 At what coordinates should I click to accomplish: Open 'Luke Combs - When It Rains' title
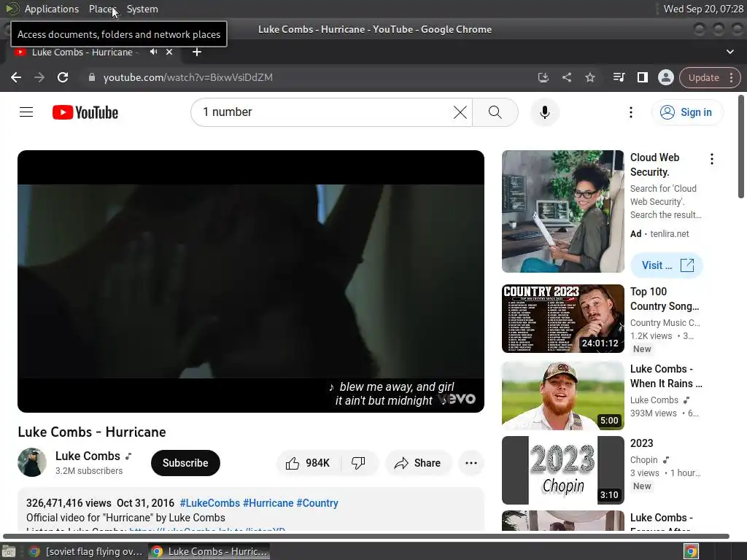click(666, 376)
